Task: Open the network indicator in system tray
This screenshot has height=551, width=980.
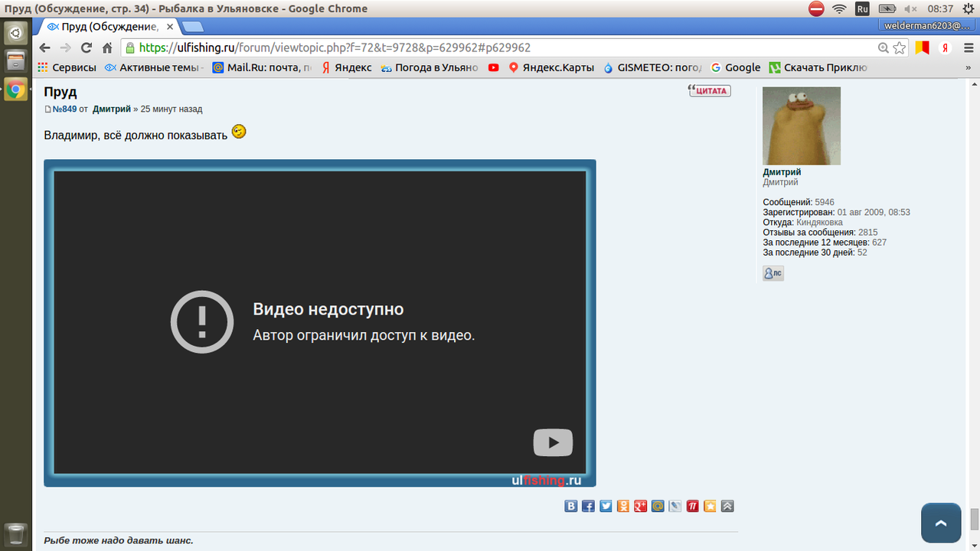Action: click(x=839, y=9)
